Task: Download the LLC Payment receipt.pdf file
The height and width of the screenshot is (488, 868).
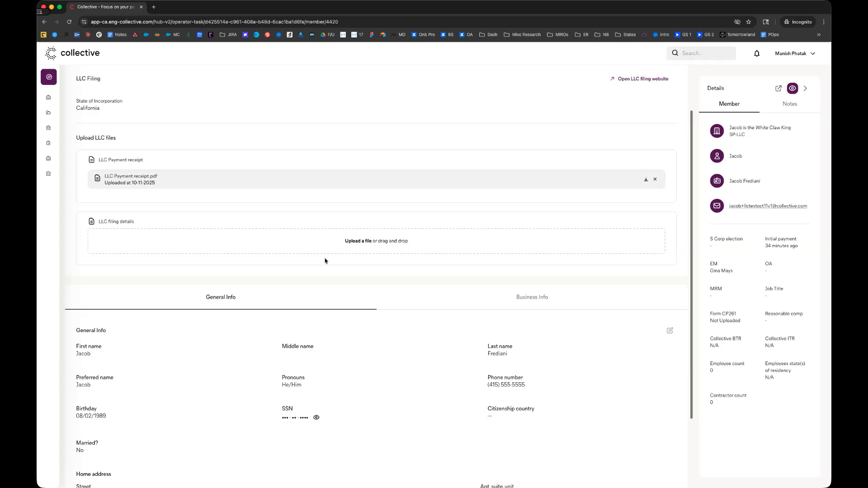Action: pyautogui.click(x=646, y=179)
